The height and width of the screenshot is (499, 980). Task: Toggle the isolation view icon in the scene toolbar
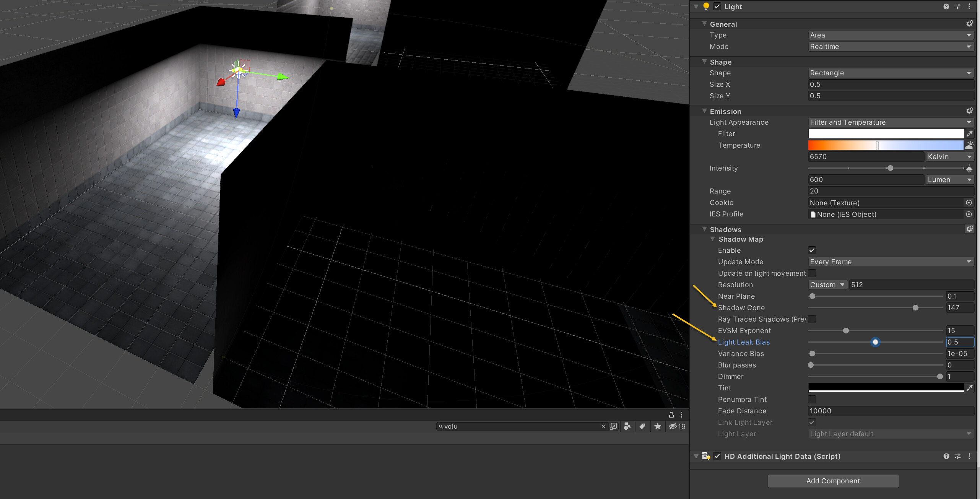tap(673, 426)
